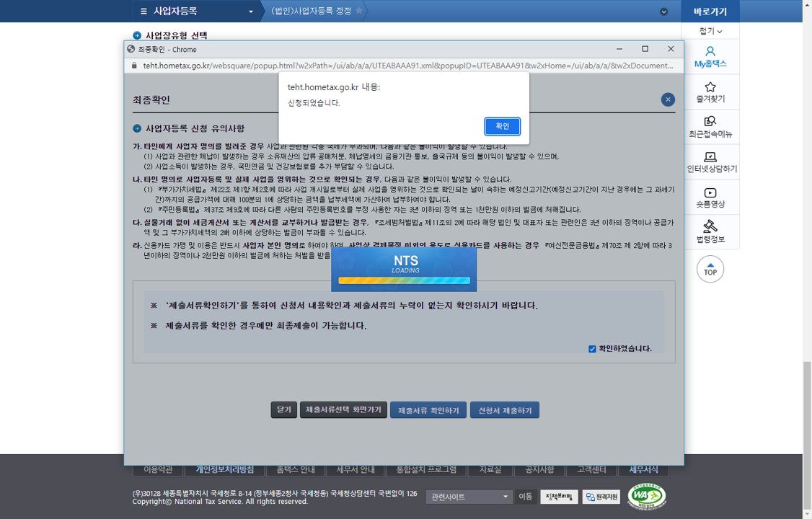Viewport: 812px width, 519px height.
Task: Click the 정책브리핑 footer banner
Action: coord(559,497)
